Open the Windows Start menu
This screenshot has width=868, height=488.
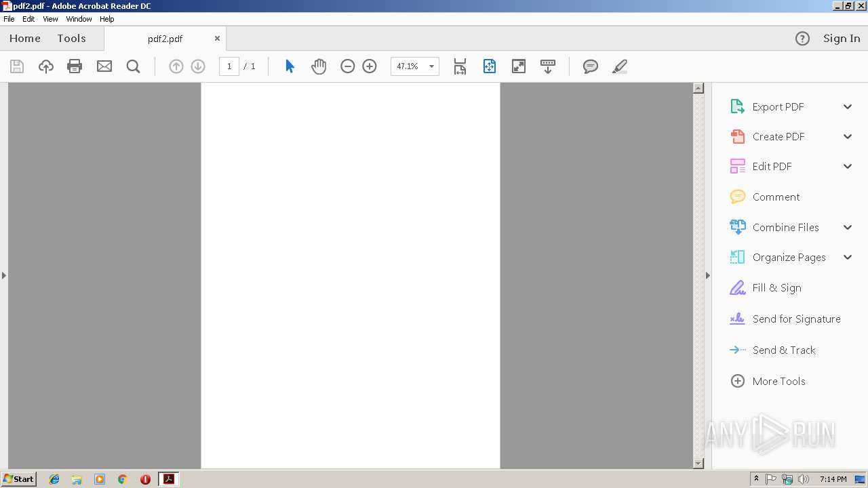coord(18,479)
